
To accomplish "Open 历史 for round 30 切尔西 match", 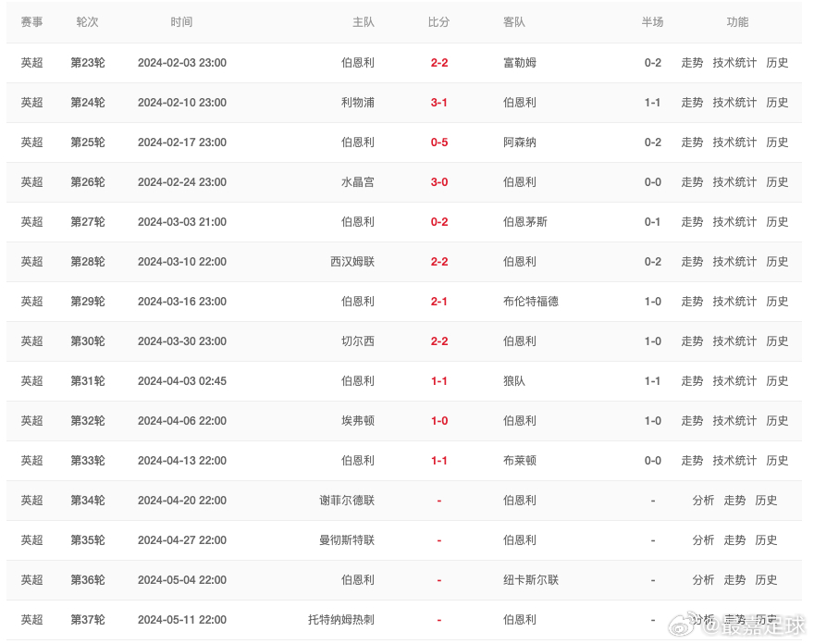I will click(777, 341).
